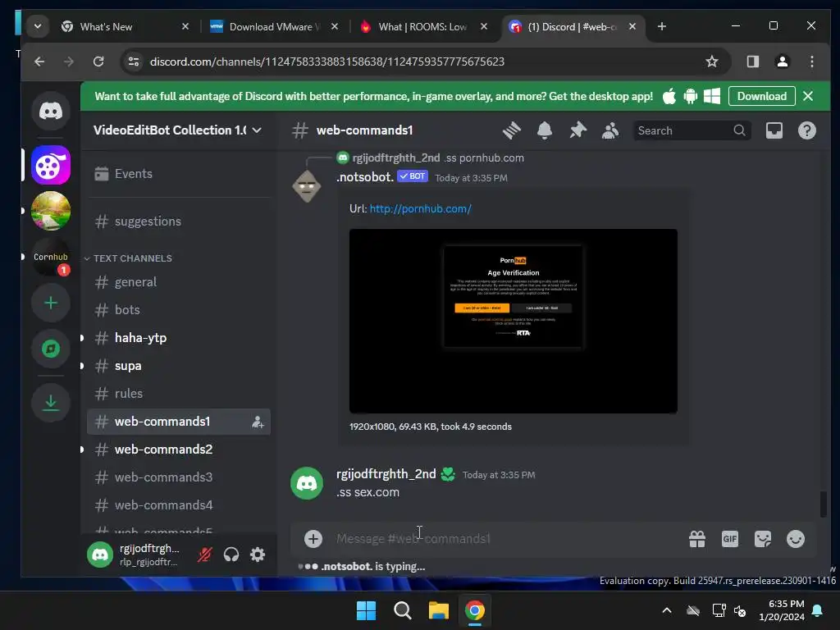The height and width of the screenshot is (630, 840).
Task: Open the rules channel
Action: click(x=179, y=393)
